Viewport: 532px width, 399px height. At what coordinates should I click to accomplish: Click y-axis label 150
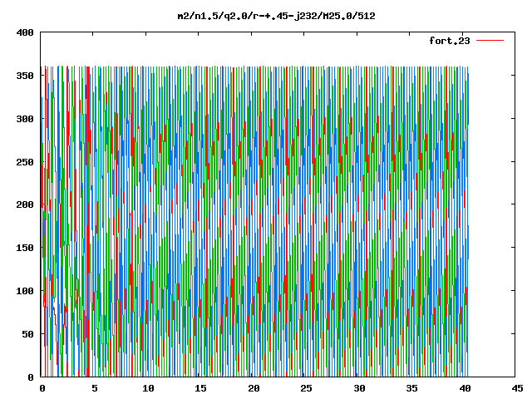coord(25,248)
